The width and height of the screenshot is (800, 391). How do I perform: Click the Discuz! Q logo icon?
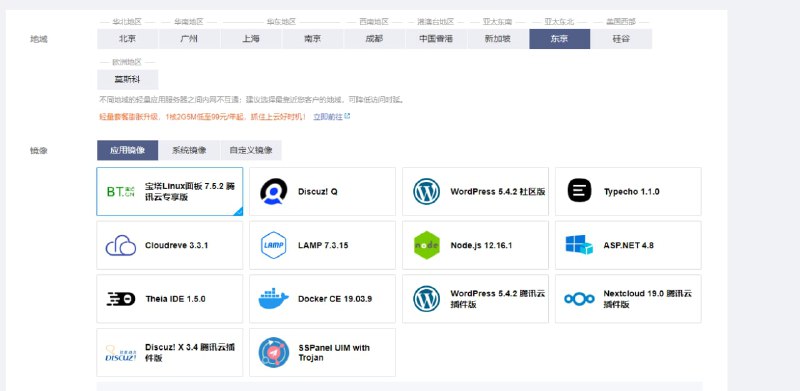tap(273, 191)
